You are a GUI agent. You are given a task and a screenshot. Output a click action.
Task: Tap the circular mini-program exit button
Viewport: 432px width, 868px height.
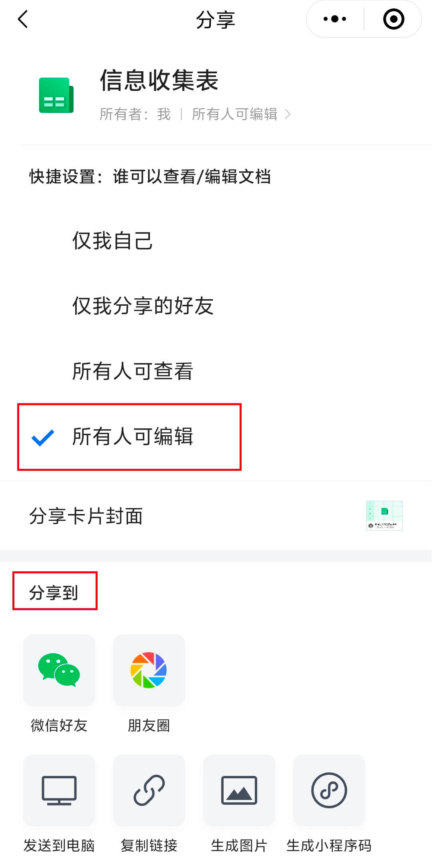click(x=393, y=19)
